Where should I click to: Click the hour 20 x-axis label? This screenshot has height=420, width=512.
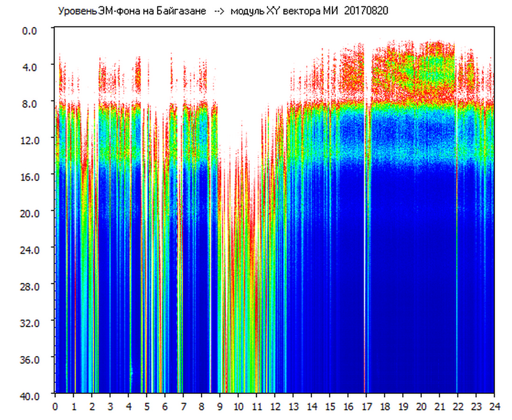421,406
